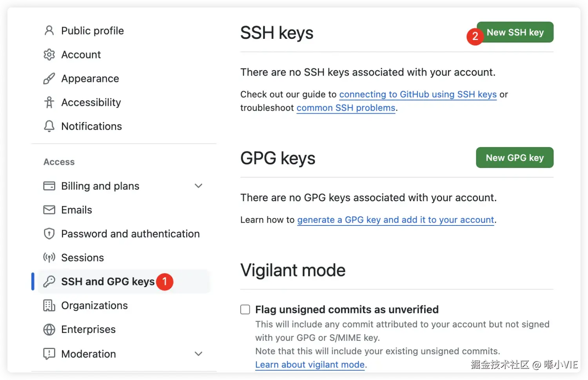The width and height of the screenshot is (588, 380).
Task: Click the Public profile person icon
Action: (49, 31)
